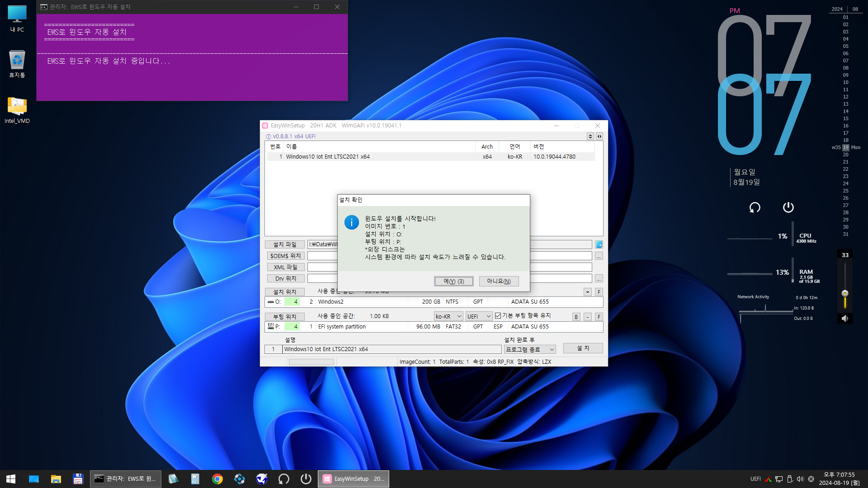This screenshot has width=868, height=488.
Task: Open the UEFI boot mode dropdown
Action: click(x=479, y=316)
